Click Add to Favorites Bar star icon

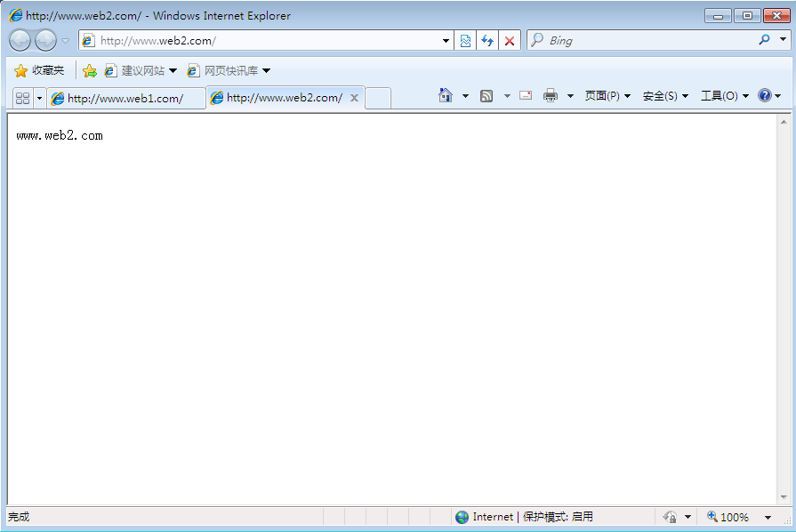point(89,71)
